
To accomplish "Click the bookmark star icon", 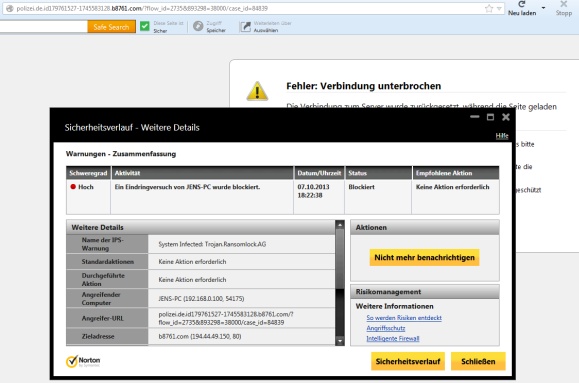I will [x=489, y=8].
